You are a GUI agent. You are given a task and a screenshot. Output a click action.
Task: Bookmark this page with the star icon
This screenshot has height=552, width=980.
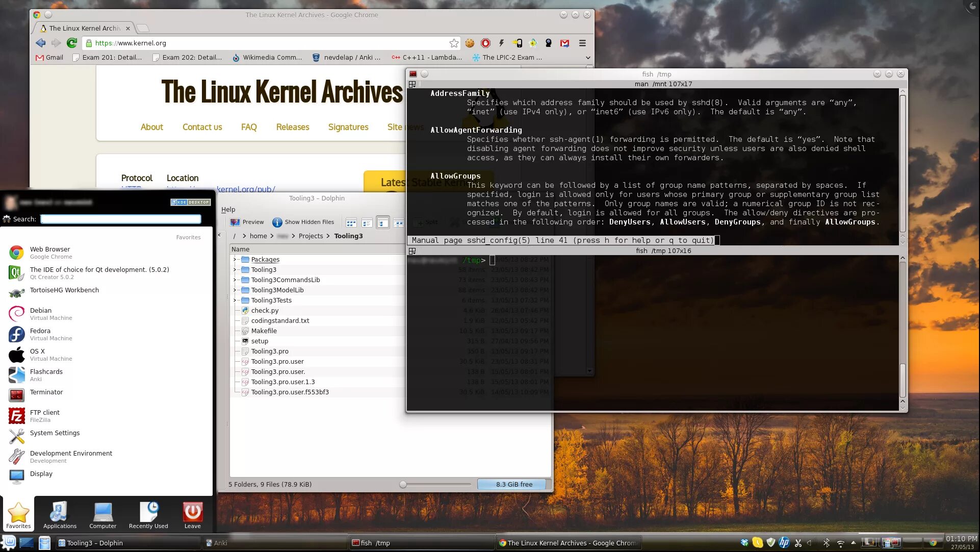coord(454,43)
